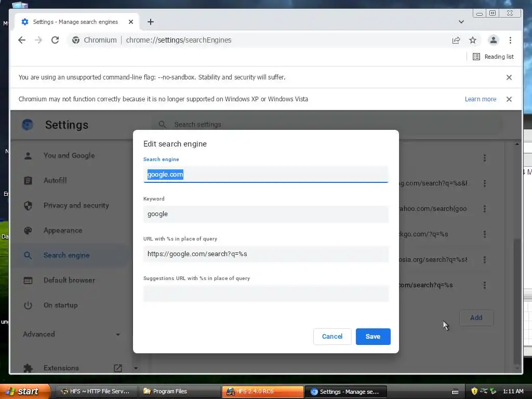Open more actions for the com/search?q=%s row
Image resolution: width=532 pixels, height=399 pixels.
coord(485,285)
